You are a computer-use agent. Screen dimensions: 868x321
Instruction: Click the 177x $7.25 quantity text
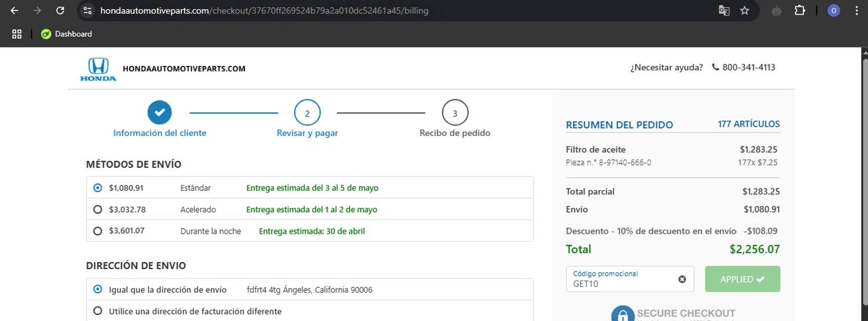tap(757, 163)
